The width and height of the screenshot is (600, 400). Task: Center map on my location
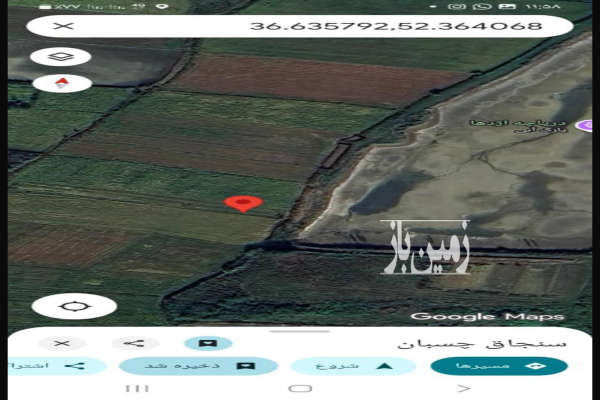[74, 306]
